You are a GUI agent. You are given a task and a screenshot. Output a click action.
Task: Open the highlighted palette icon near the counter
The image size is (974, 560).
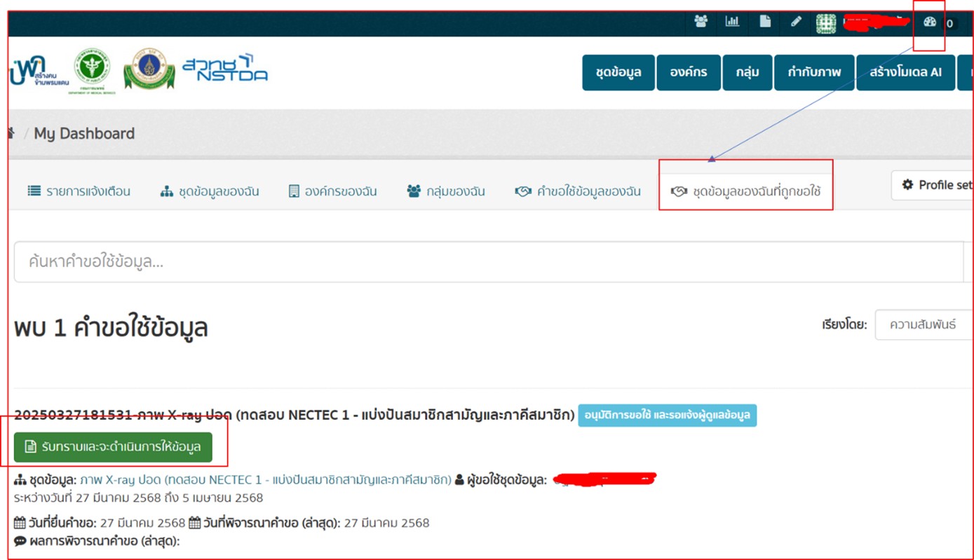[x=931, y=22]
